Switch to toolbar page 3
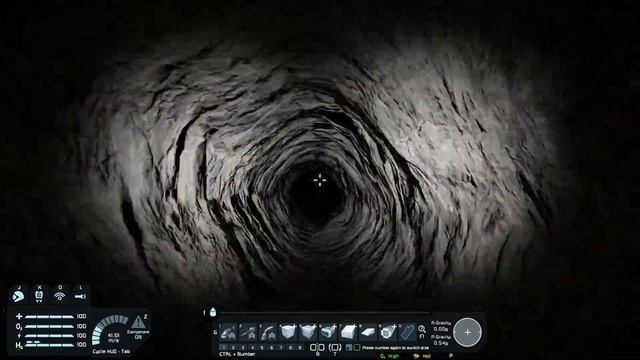Screen dimensions: 640x360 (243, 348)
